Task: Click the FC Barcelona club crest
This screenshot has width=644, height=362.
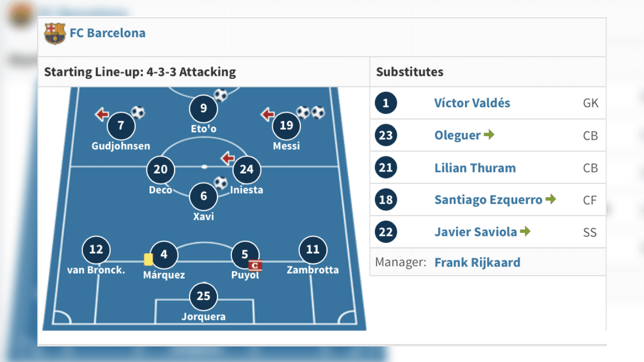Action: point(55,33)
